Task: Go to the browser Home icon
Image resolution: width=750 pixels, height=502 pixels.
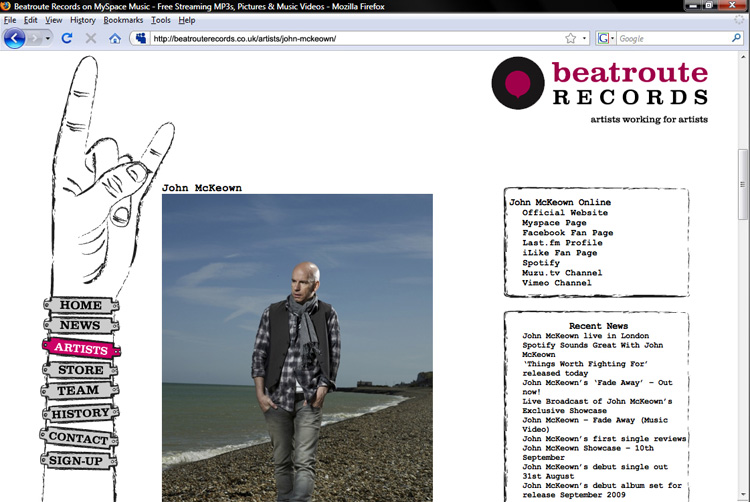Action: click(115, 38)
